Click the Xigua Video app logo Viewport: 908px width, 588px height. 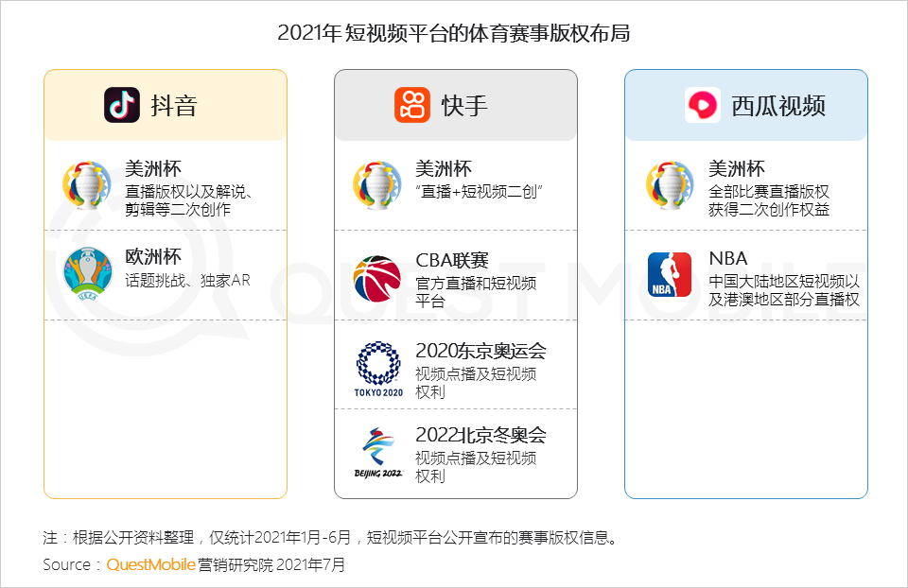[703, 105]
